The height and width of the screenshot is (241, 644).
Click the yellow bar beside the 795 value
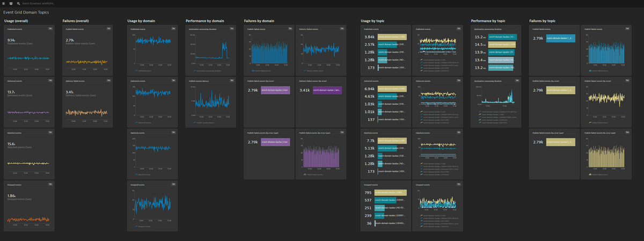click(391, 192)
